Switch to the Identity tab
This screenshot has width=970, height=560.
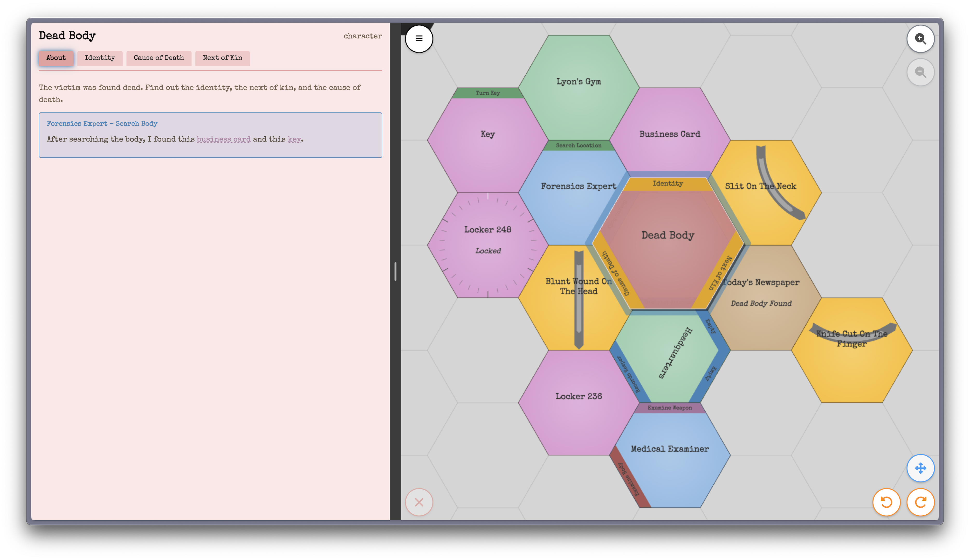coord(100,58)
